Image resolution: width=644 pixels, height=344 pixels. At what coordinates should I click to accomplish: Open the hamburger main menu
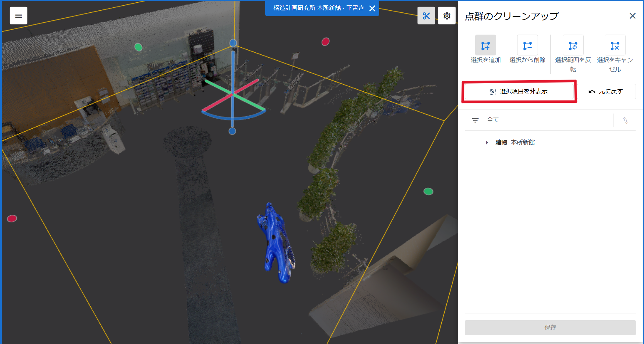coord(18,16)
